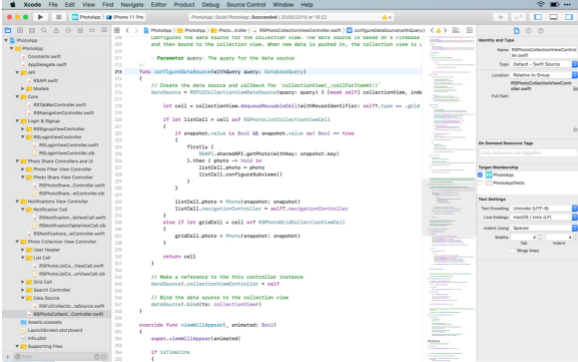The image size is (578, 362).
Task: Open the Text Encoding dropdown
Action: (544, 208)
